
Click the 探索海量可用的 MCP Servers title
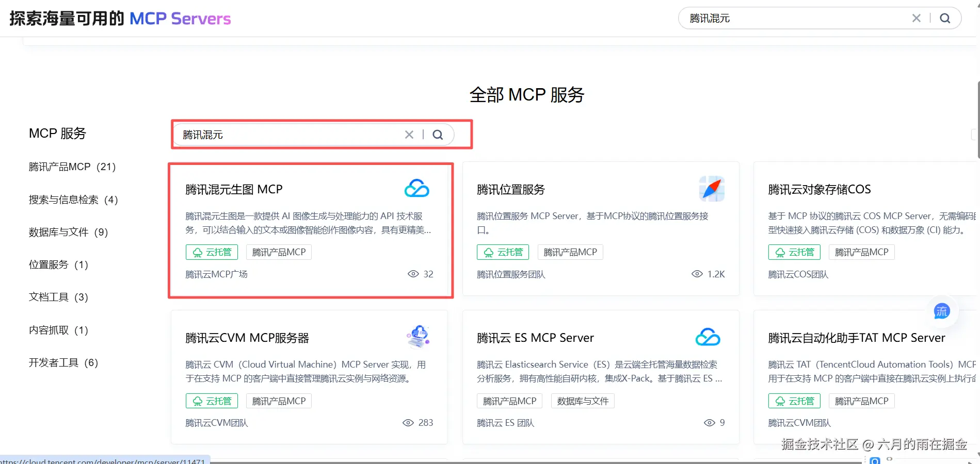[x=120, y=19]
